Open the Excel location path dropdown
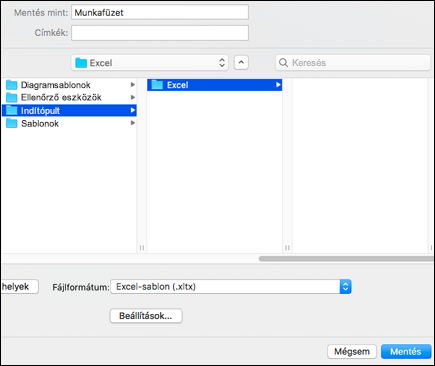Image resolution: width=435 pixels, height=366 pixels. pos(150,63)
